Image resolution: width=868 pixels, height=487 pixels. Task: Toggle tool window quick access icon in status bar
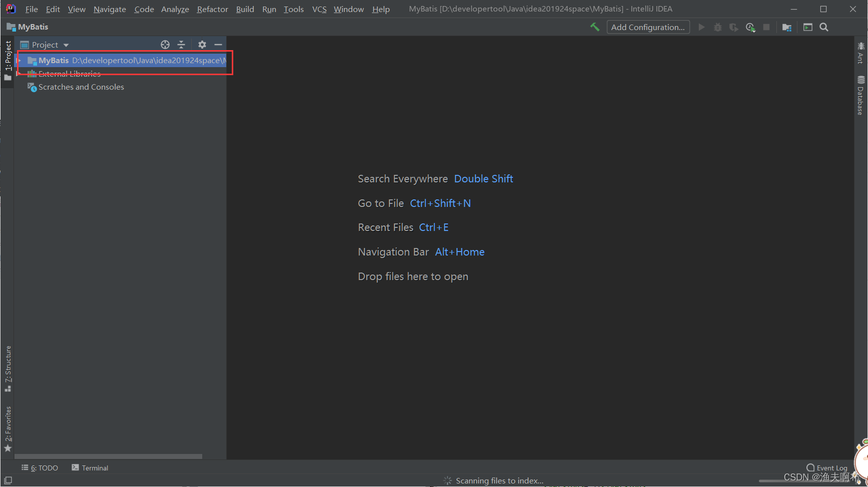8,480
